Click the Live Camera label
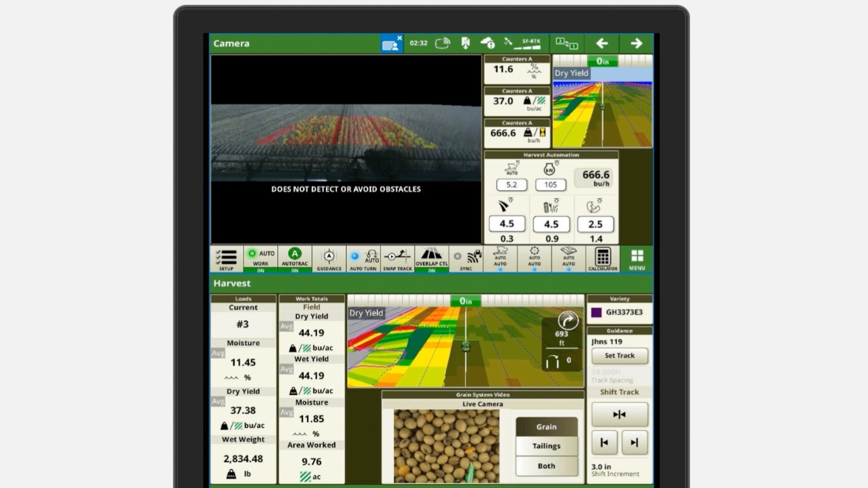 click(x=482, y=404)
